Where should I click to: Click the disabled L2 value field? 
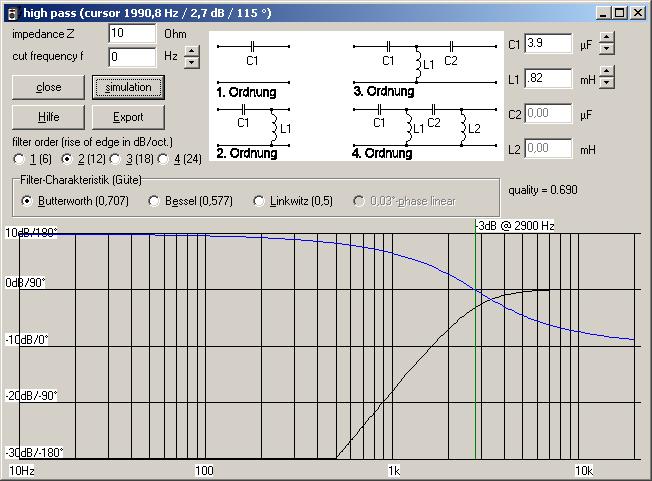click(548, 148)
